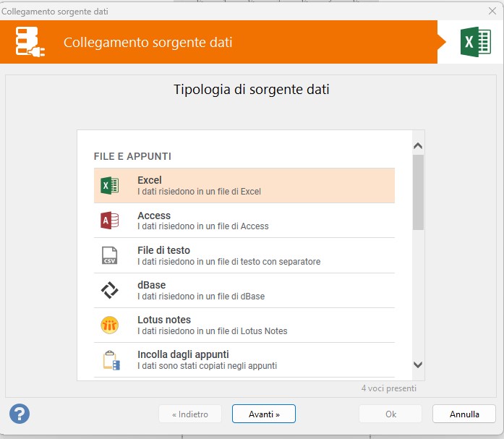Select the Excel data source title
This screenshot has height=439, width=504.
pos(150,180)
